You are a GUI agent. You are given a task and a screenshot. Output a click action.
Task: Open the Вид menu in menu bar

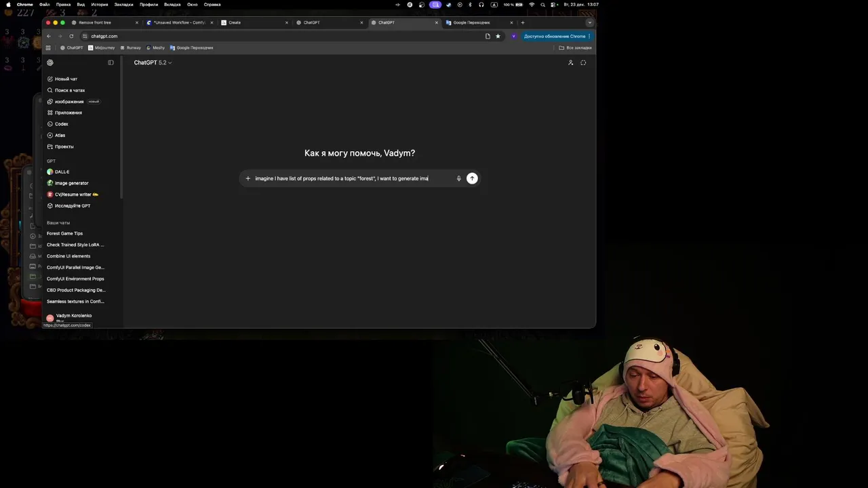click(81, 5)
